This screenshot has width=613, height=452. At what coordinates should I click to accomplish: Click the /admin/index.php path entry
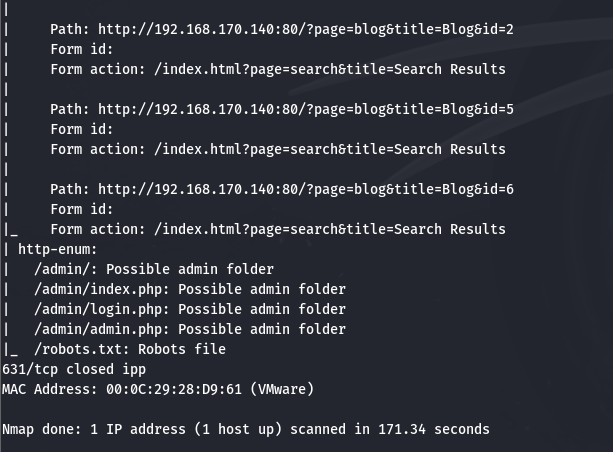tap(102, 289)
